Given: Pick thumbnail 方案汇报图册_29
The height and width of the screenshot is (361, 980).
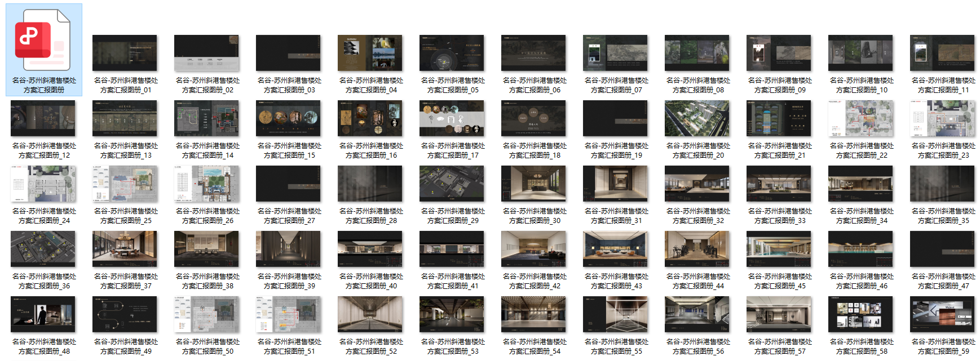Looking at the screenshot, I should pos(452,184).
